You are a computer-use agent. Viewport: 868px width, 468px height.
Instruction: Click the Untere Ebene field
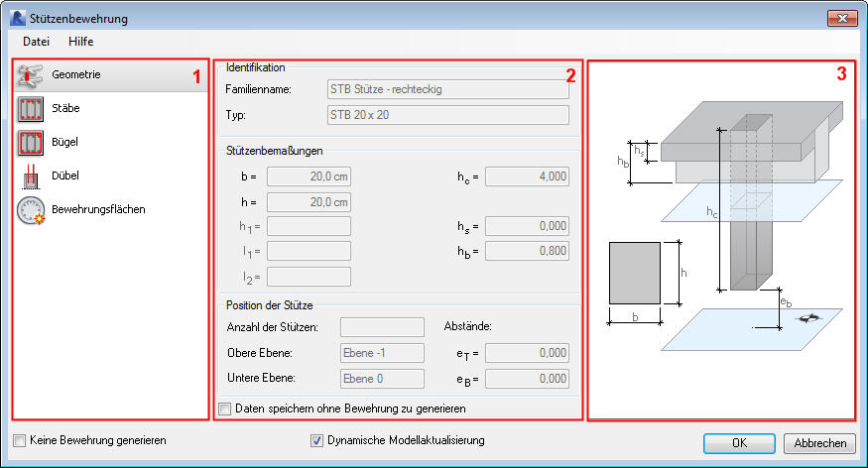tap(382, 379)
